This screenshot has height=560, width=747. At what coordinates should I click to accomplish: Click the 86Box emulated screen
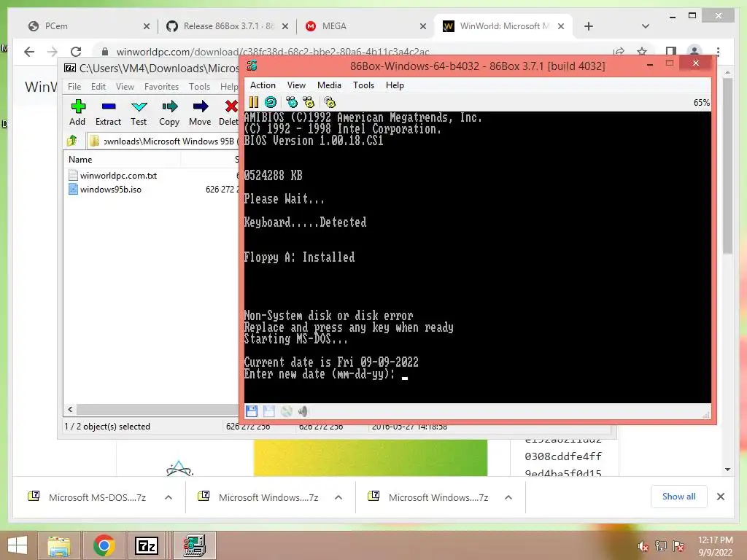coord(477,257)
